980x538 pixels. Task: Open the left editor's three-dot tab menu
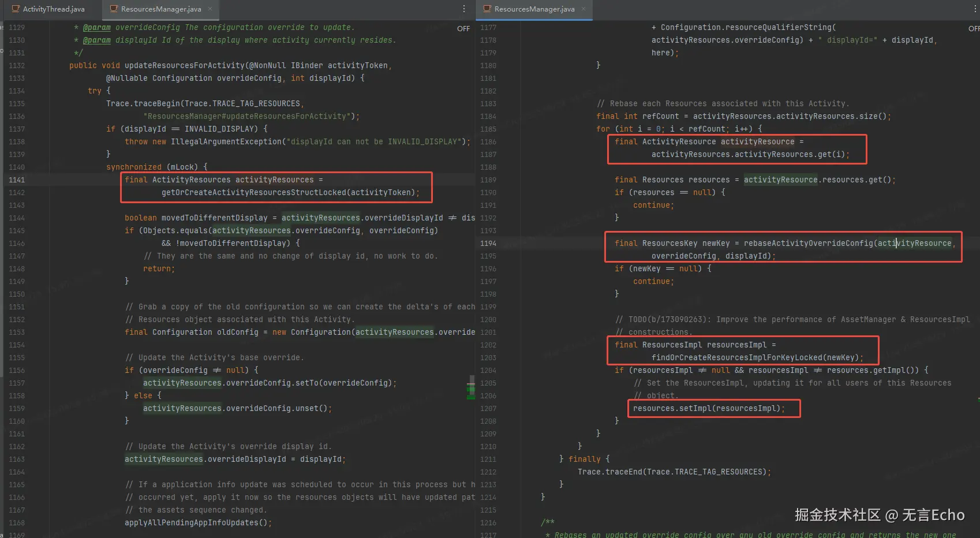[x=463, y=9]
